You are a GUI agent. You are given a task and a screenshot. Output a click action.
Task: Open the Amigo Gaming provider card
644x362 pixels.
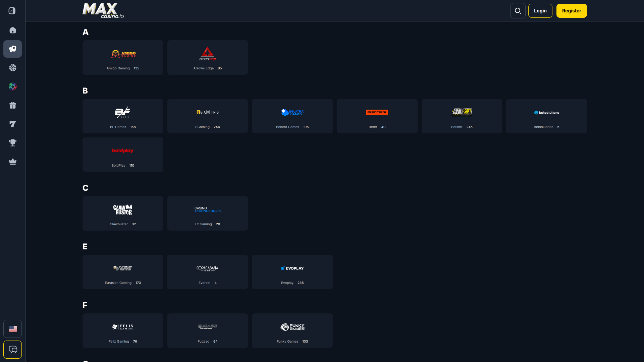(x=123, y=58)
